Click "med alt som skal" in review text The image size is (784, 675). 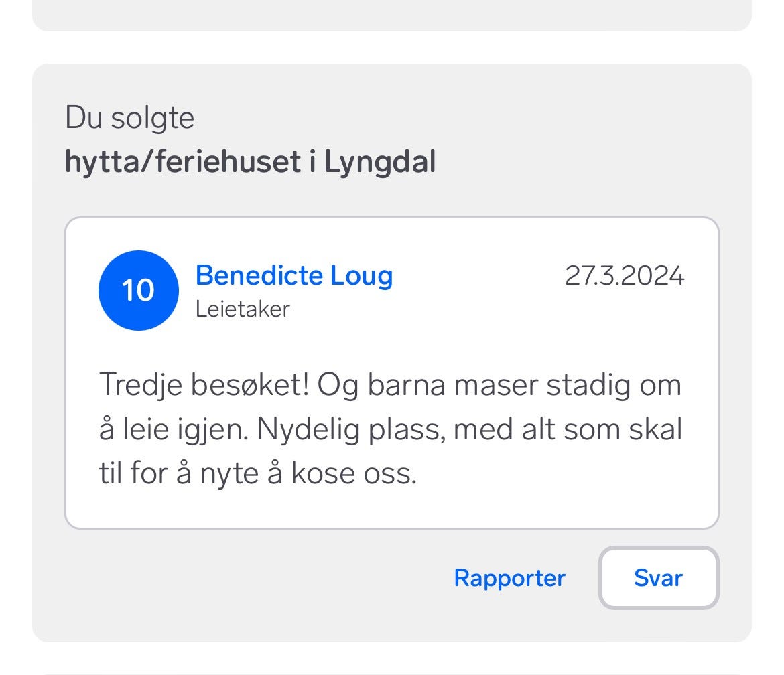567,429
